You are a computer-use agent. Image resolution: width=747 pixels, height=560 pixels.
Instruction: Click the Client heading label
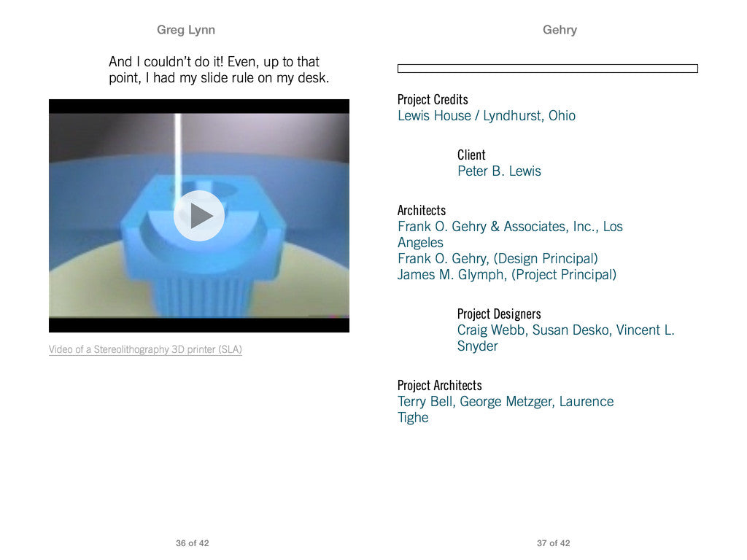tap(471, 155)
